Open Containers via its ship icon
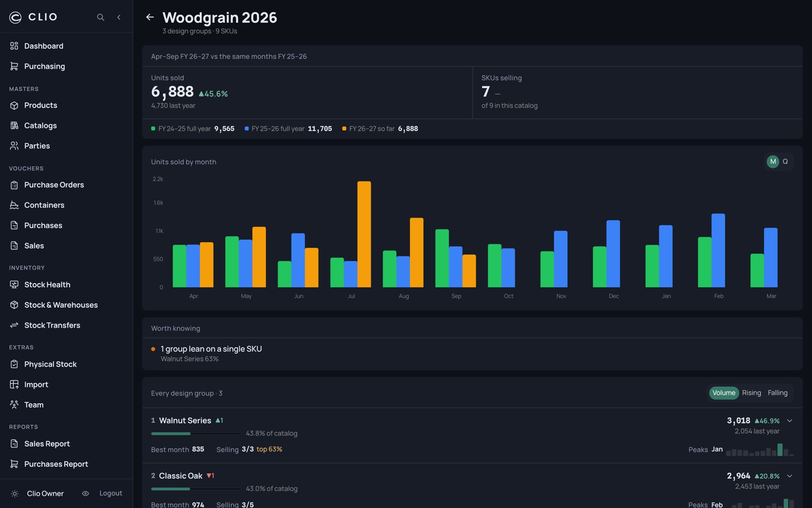This screenshot has height=508, width=812. tap(14, 205)
